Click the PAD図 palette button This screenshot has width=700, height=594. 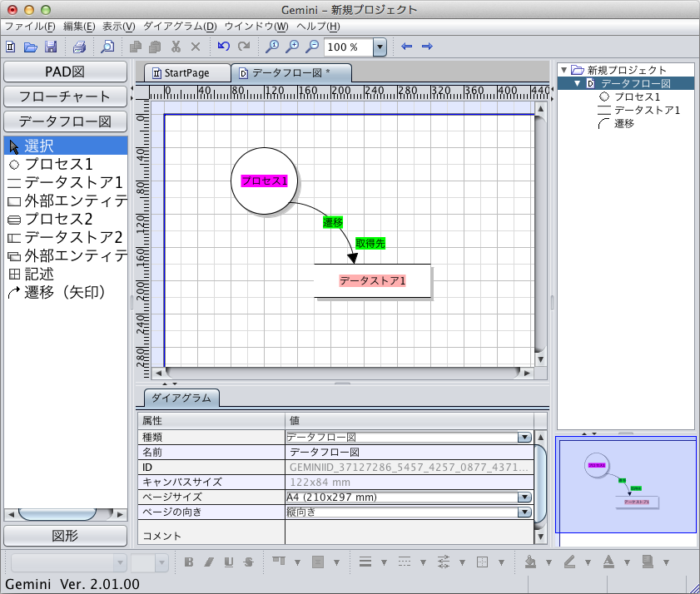[x=65, y=72]
